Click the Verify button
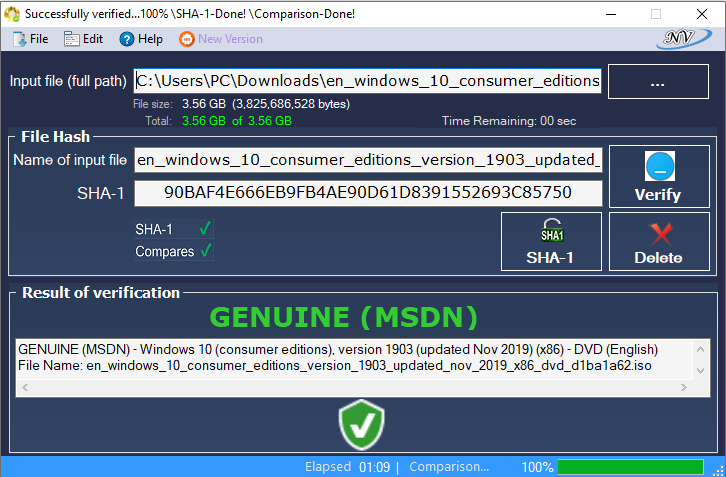 (659, 176)
